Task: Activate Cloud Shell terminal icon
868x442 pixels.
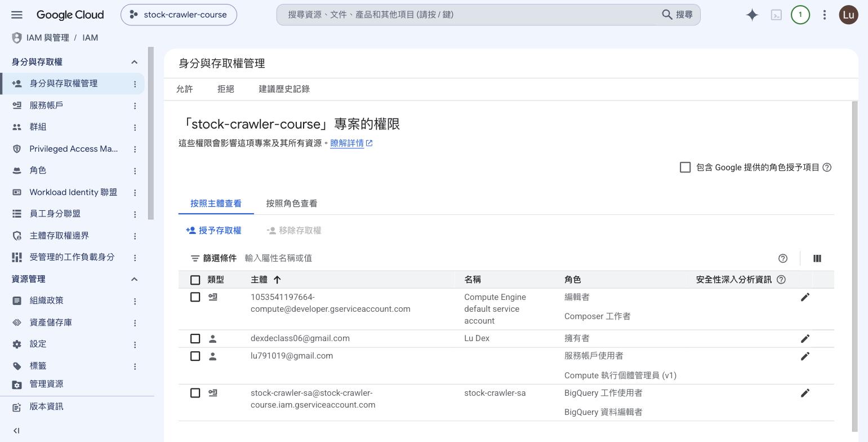Action: tap(776, 15)
